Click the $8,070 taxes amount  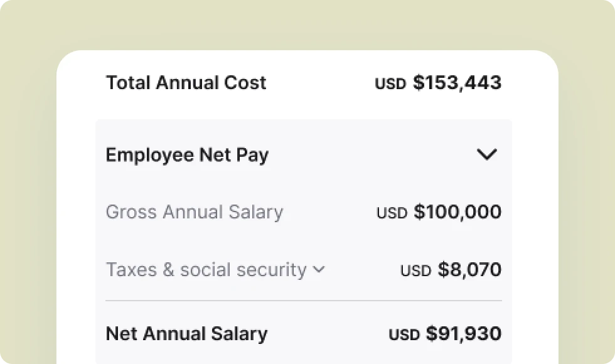point(469,270)
